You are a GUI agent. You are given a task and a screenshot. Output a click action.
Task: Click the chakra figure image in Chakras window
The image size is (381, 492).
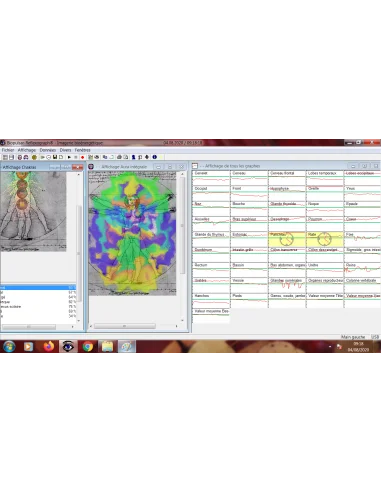pos(33,211)
